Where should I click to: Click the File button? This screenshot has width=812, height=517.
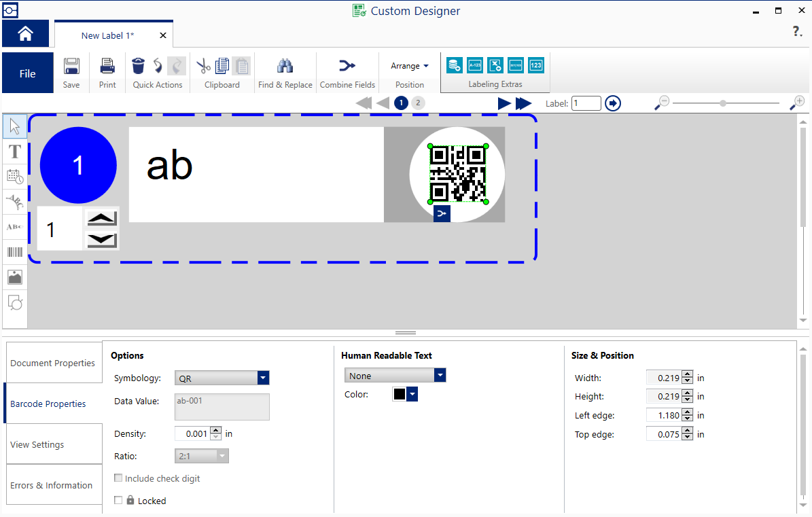(x=28, y=73)
